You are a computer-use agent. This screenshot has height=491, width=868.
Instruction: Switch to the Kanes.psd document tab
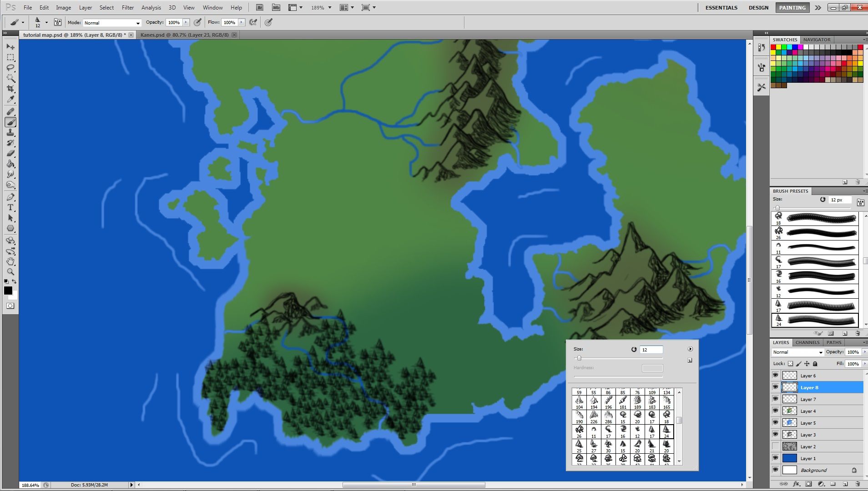(184, 35)
